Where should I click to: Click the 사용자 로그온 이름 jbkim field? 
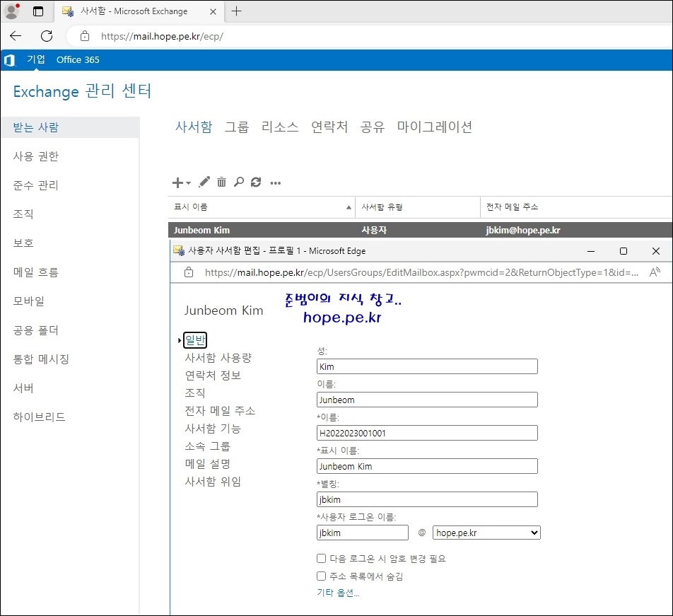pos(362,533)
